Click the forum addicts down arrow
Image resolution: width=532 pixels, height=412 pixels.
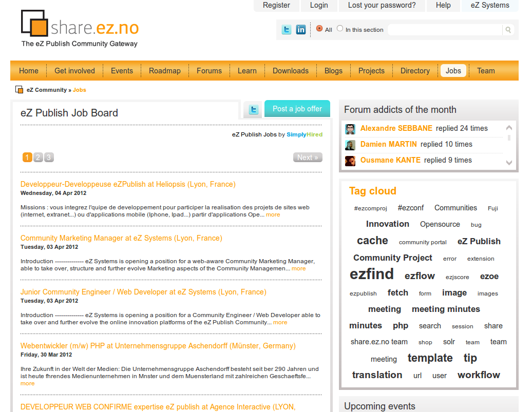tap(509, 163)
